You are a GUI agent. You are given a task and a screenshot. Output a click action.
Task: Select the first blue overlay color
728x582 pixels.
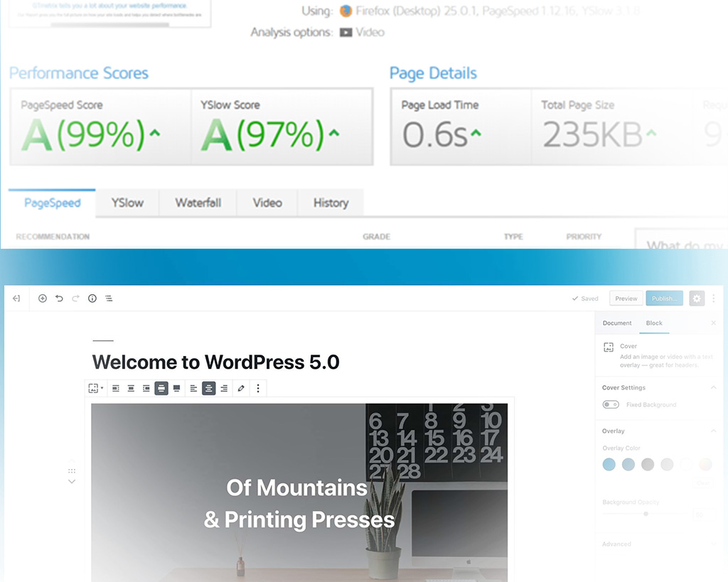609,464
